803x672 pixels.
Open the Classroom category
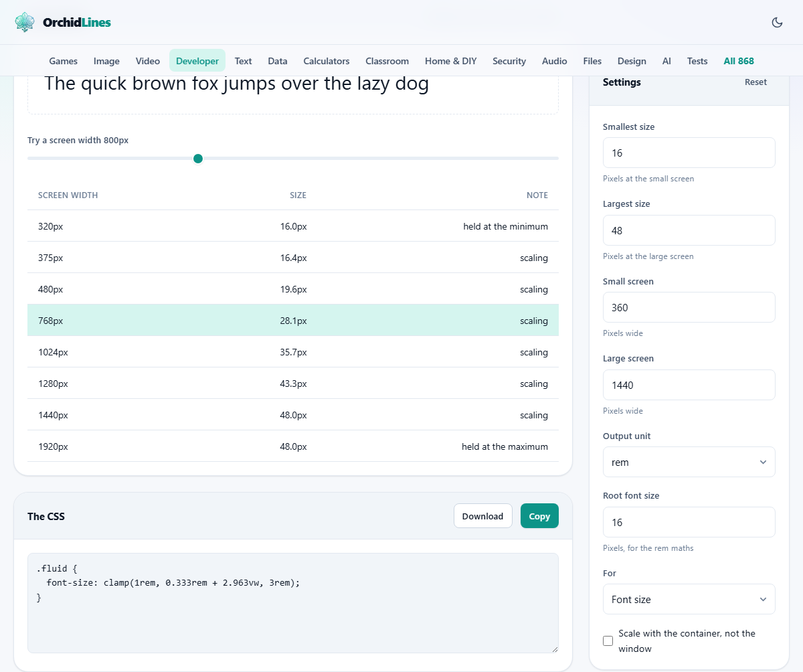[x=387, y=61]
